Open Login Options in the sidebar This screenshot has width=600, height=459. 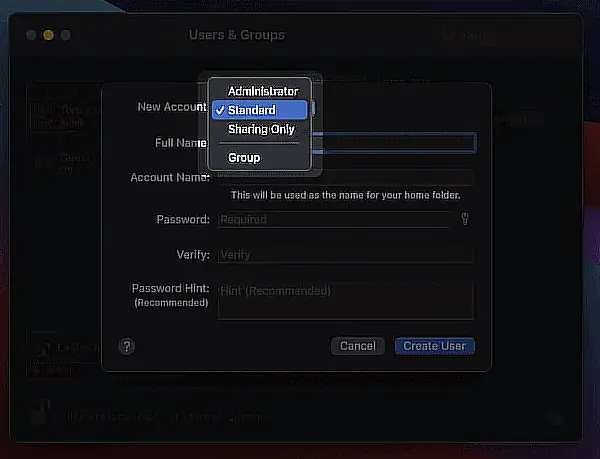67,348
